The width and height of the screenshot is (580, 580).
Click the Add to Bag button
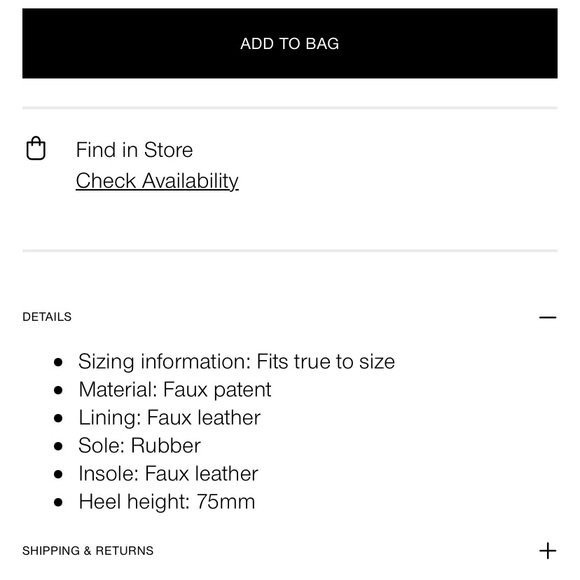click(290, 43)
